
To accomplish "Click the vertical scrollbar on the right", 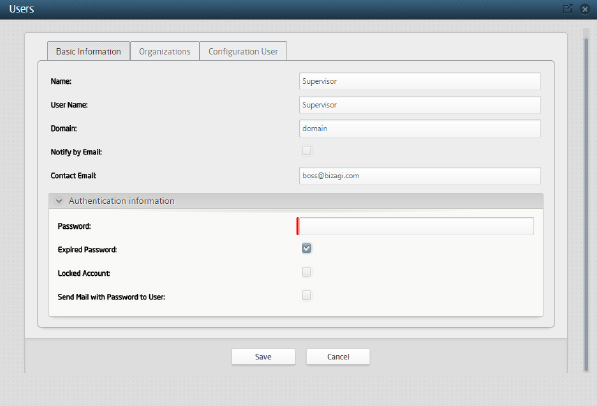I will [x=586, y=202].
